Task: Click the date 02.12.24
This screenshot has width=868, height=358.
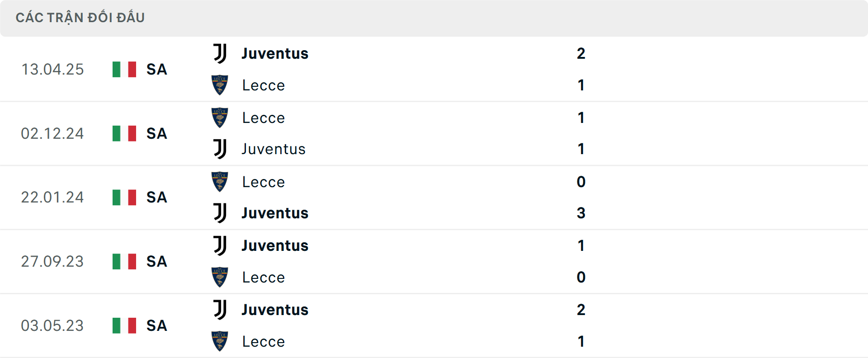Action: [52, 133]
